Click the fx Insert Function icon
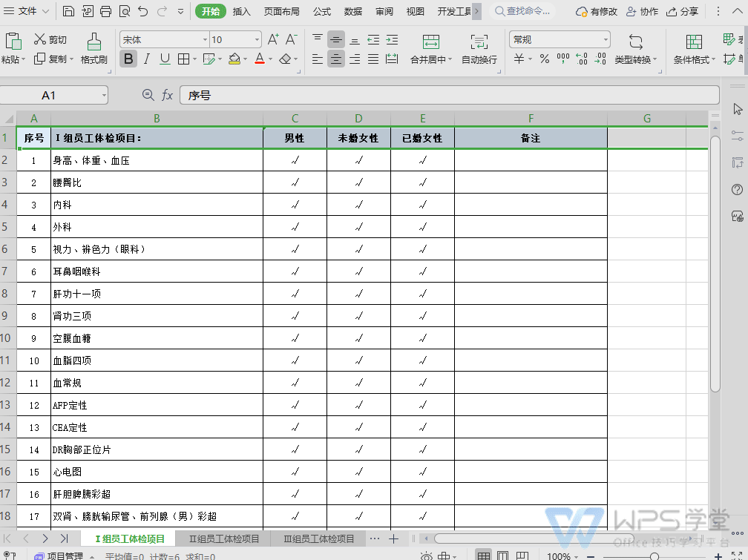 point(167,95)
